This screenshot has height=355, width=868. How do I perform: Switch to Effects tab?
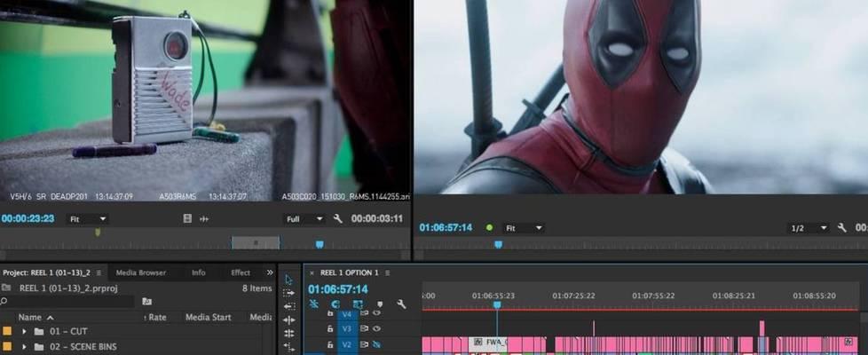(x=241, y=272)
